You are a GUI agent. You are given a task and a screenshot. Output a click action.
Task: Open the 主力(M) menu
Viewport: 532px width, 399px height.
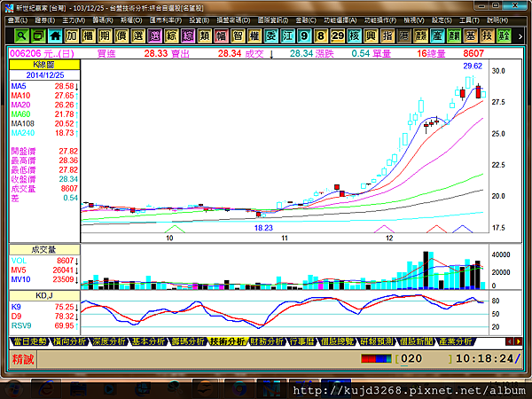pos(74,20)
